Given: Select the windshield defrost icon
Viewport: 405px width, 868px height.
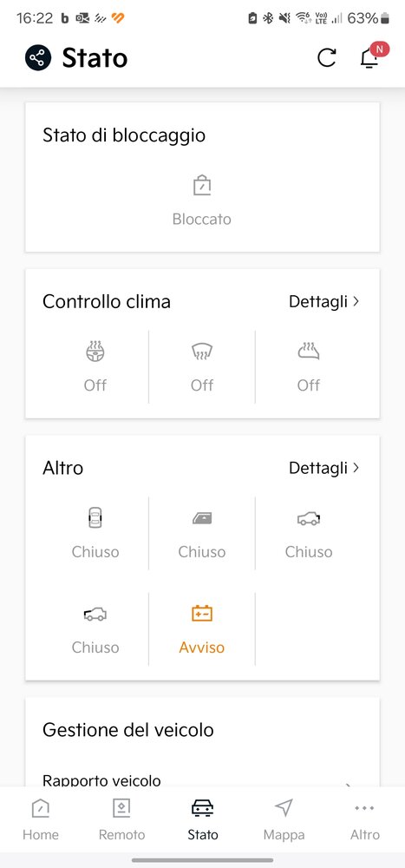Looking at the screenshot, I should tap(202, 351).
